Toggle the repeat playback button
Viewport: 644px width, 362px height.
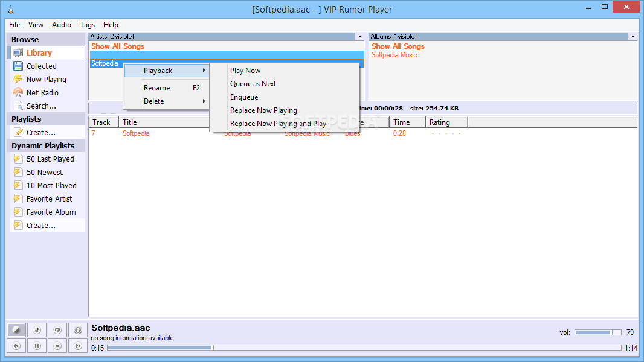(x=57, y=330)
